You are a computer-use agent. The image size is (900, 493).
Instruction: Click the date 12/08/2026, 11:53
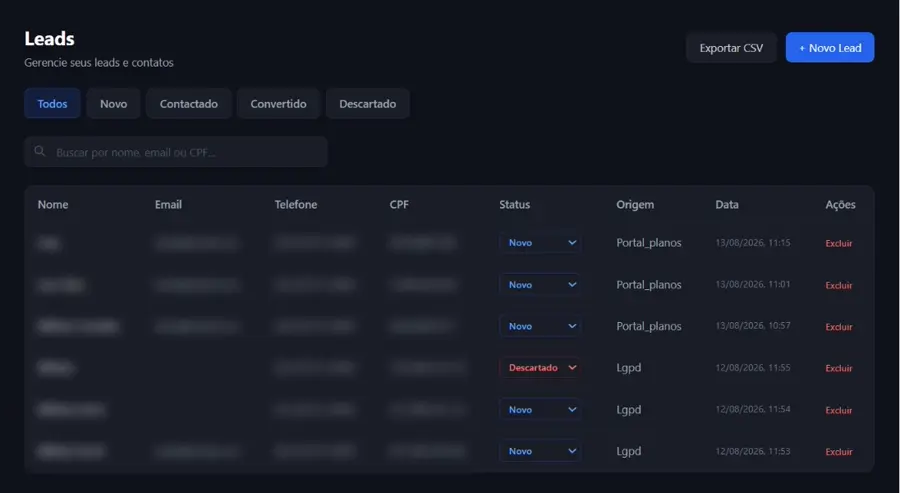pos(752,451)
